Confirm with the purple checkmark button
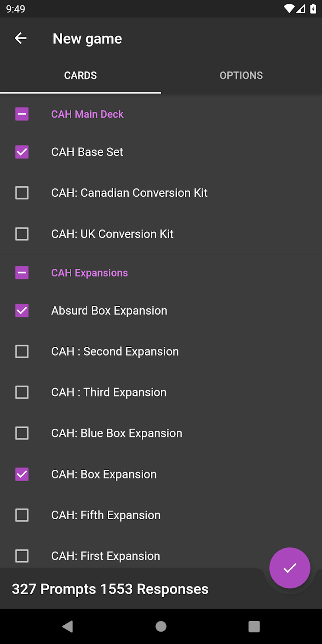The width and height of the screenshot is (322, 644). point(290,568)
